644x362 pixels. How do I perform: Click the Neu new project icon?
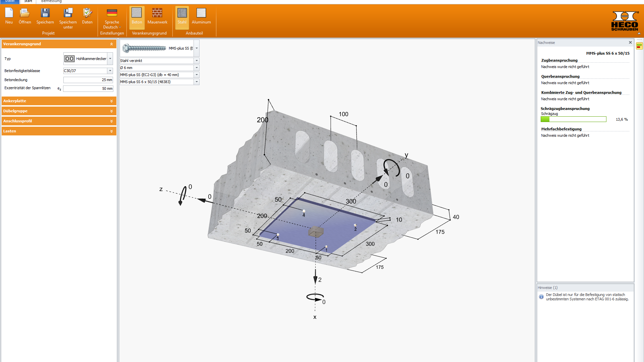(9, 16)
